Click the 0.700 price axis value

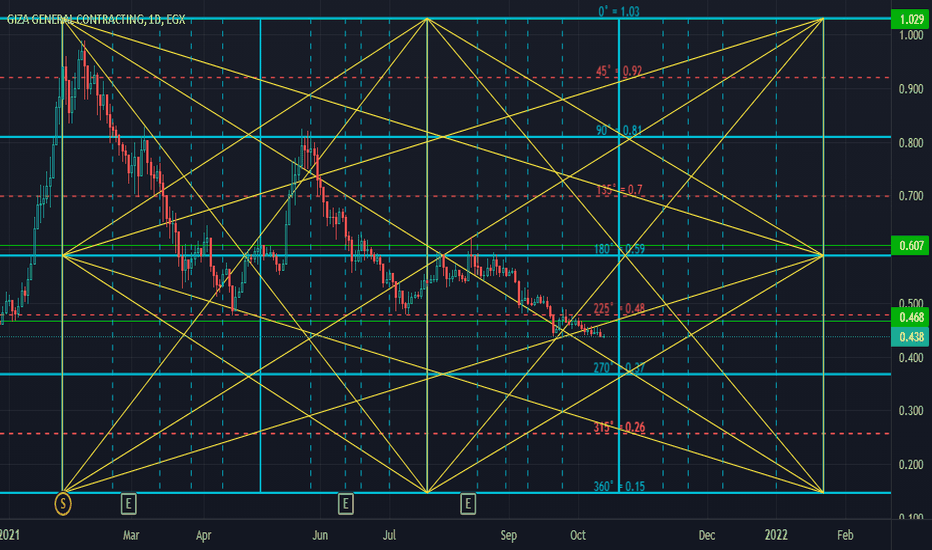[911, 196]
